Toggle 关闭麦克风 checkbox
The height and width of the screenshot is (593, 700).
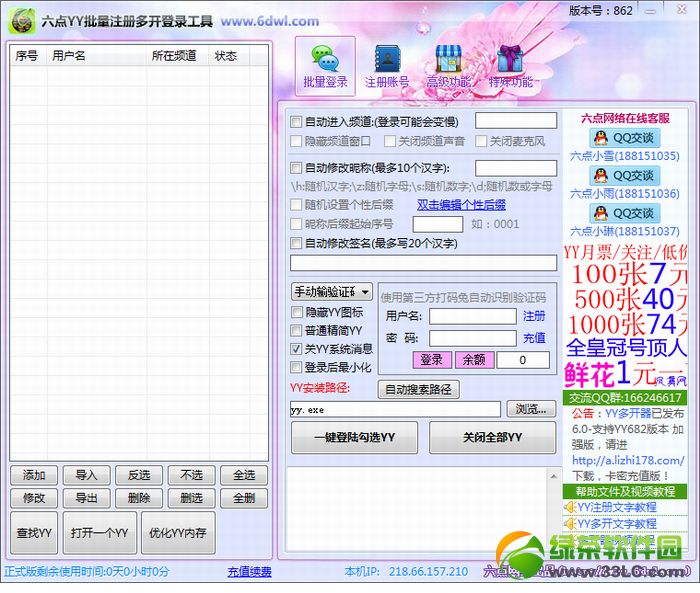point(481,141)
